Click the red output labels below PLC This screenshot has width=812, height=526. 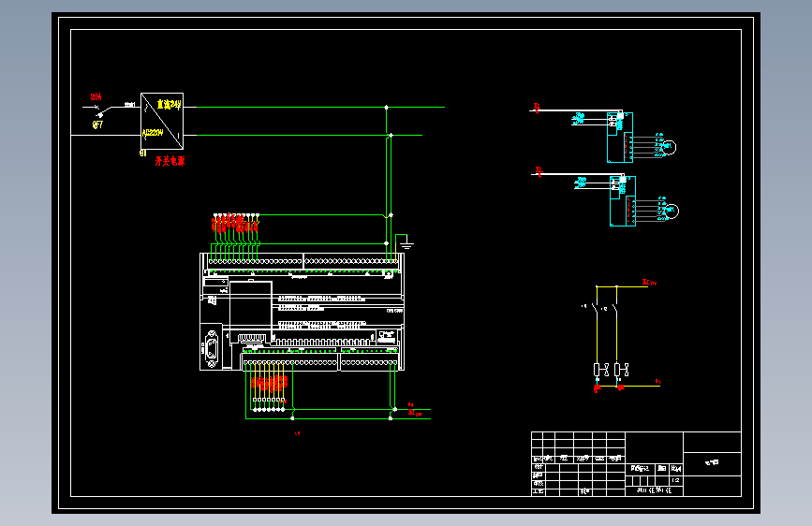click(270, 383)
